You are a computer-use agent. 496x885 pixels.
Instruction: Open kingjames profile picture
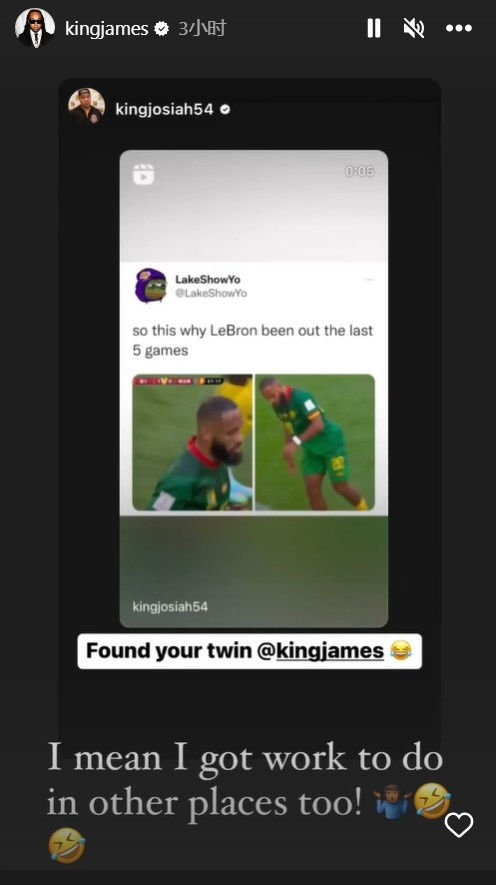pyautogui.click(x=35, y=28)
